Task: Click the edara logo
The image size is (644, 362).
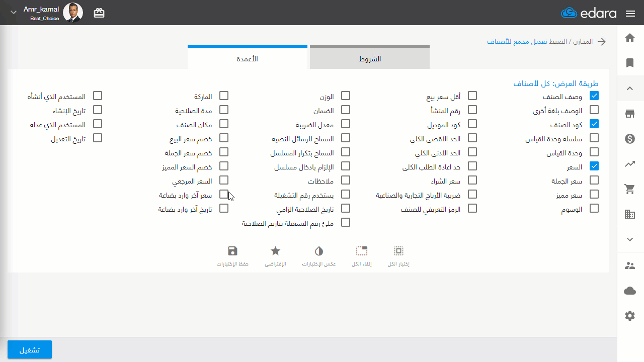Action: point(589,13)
